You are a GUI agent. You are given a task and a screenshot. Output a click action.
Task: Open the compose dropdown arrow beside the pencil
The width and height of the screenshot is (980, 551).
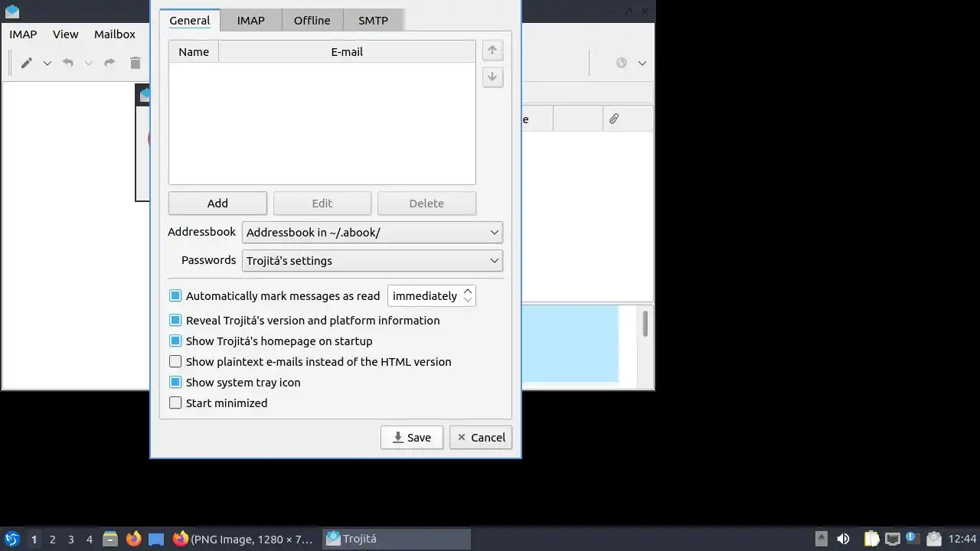click(47, 64)
